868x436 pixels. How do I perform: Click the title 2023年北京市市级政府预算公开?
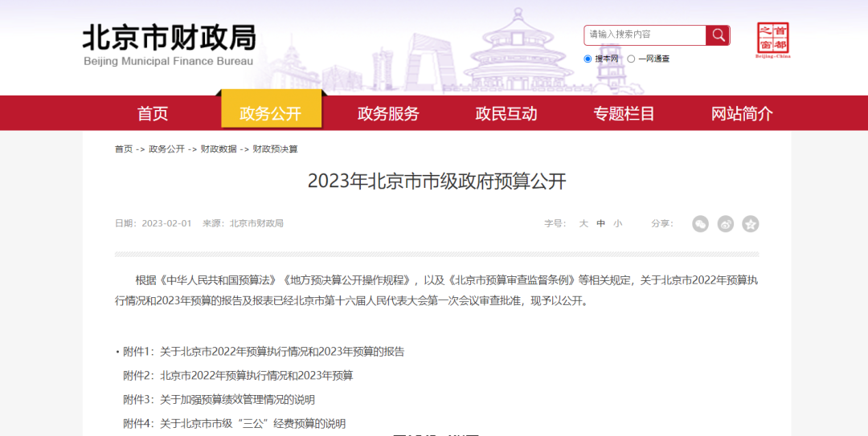point(436,181)
